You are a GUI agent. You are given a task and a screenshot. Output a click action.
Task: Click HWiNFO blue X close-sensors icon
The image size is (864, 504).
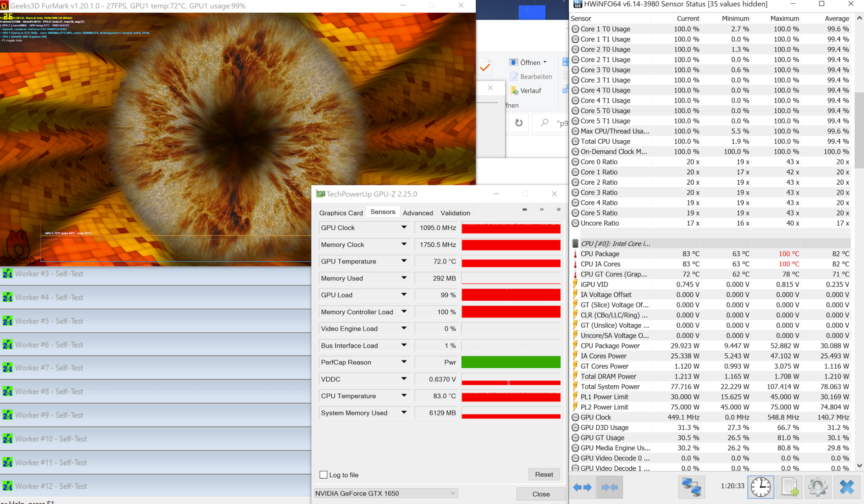[846, 487]
